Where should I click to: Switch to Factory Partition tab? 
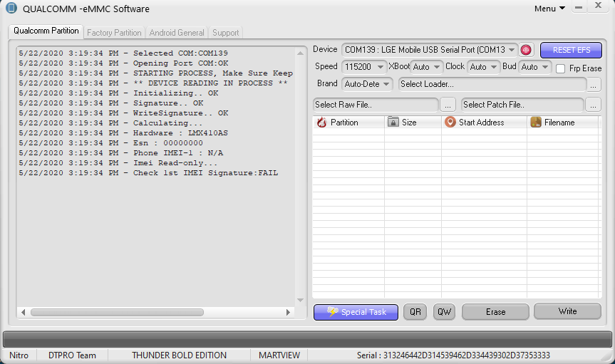point(114,33)
